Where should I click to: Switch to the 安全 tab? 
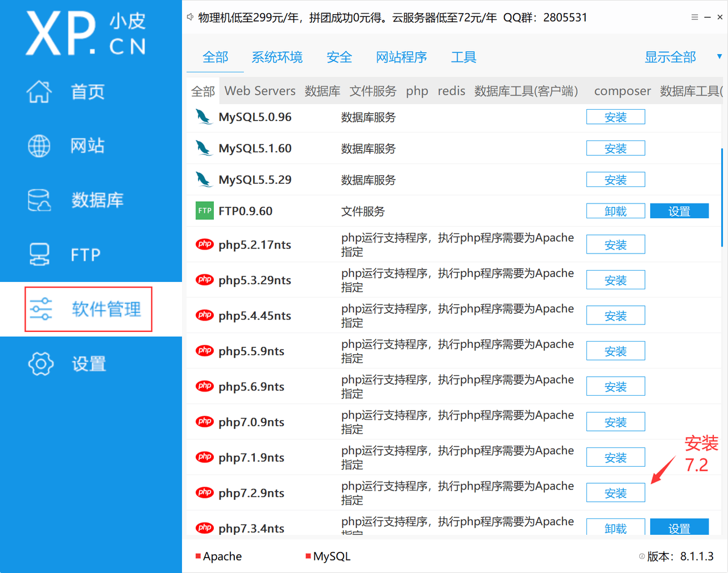(x=340, y=57)
